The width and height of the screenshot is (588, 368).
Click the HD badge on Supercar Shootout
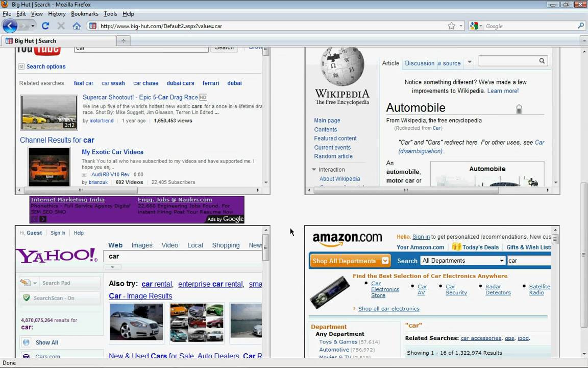203,97
